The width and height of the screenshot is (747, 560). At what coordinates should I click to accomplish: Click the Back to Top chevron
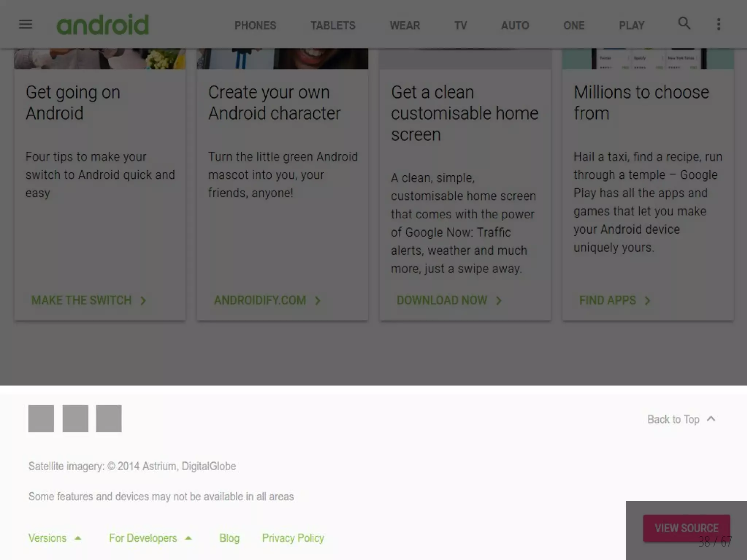coord(711,419)
